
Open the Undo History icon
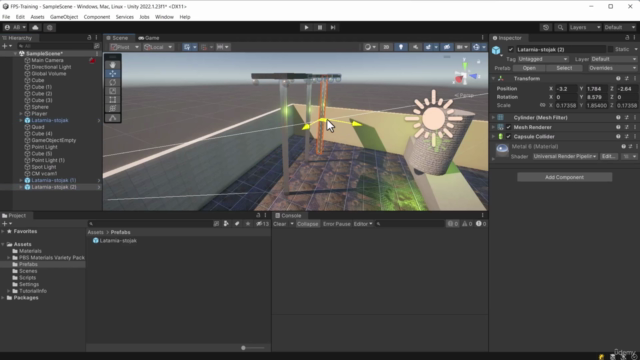pos(546,27)
